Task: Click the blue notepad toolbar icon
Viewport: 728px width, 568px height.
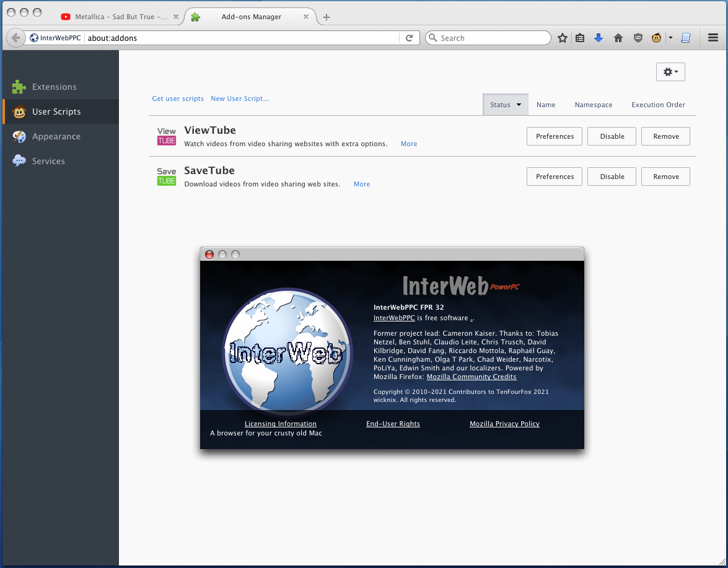Action: (686, 38)
